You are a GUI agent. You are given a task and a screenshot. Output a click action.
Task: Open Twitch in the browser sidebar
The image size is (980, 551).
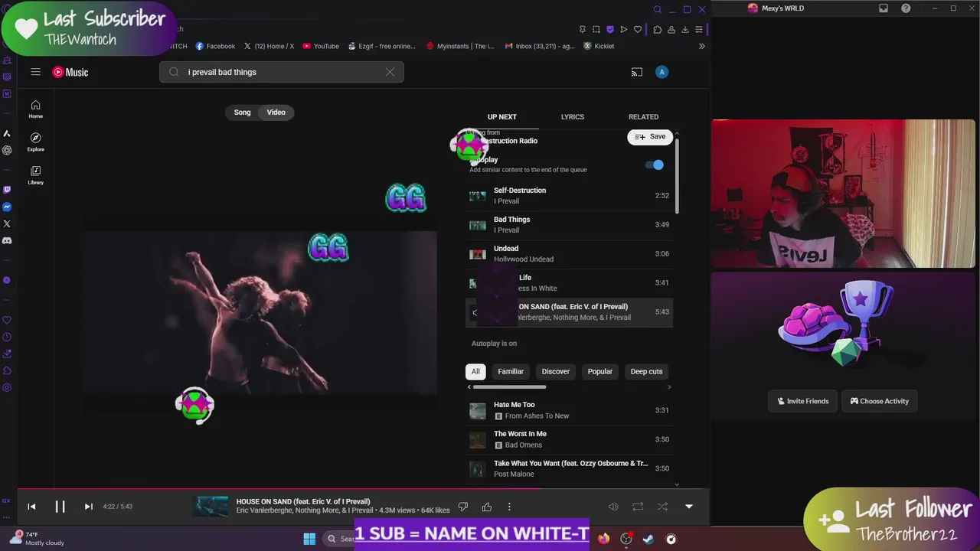pos(7,190)
